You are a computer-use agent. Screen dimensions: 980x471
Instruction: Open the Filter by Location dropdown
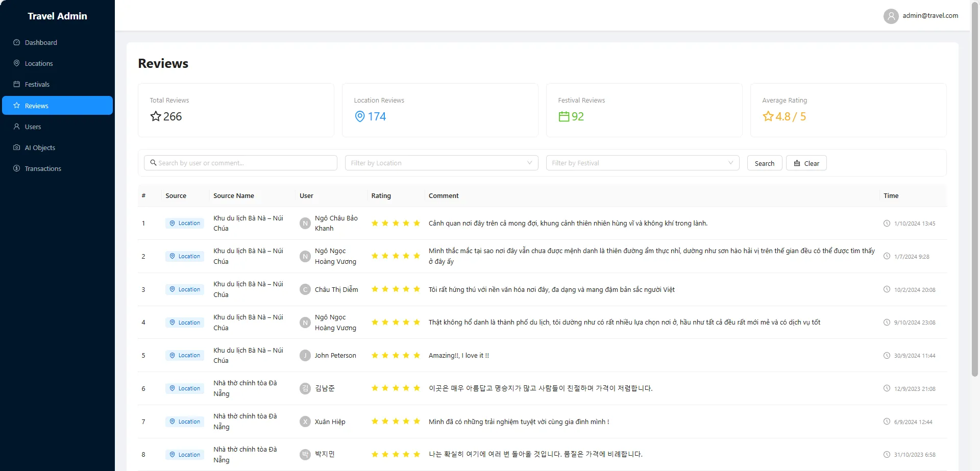(x=442, y=163)
